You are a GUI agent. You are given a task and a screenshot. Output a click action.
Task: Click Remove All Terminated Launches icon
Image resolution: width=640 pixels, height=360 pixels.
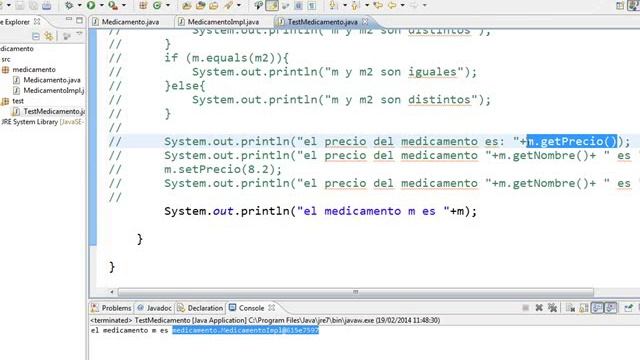553,308
